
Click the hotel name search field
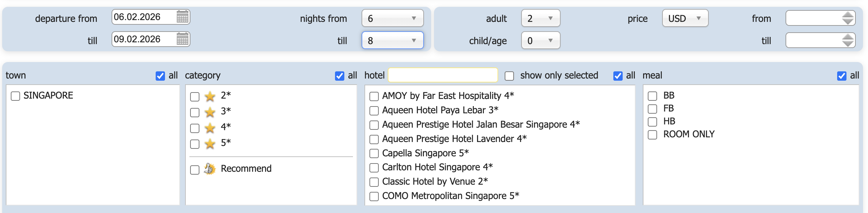coord(443,75)
